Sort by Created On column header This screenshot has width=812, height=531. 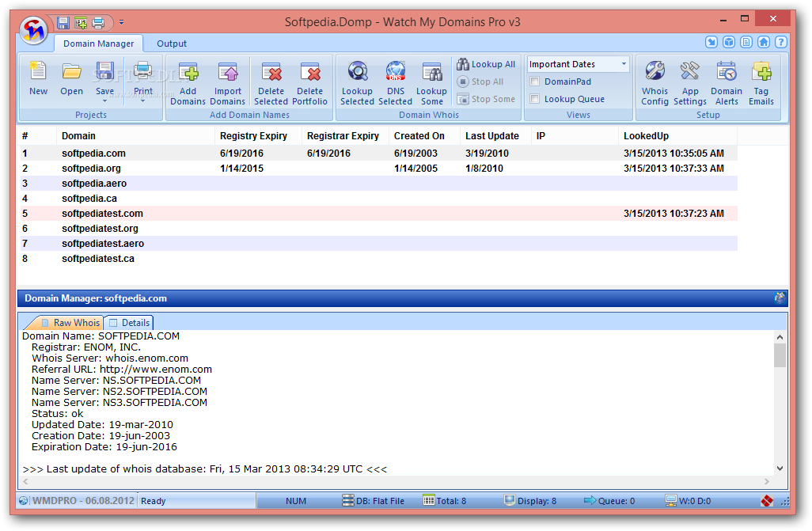424,136
